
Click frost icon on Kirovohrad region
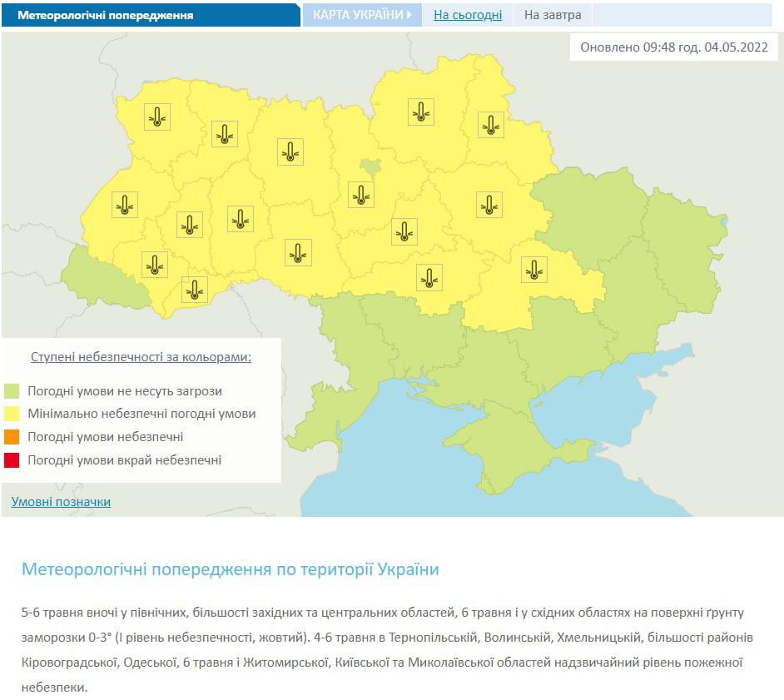pos(429,277)
